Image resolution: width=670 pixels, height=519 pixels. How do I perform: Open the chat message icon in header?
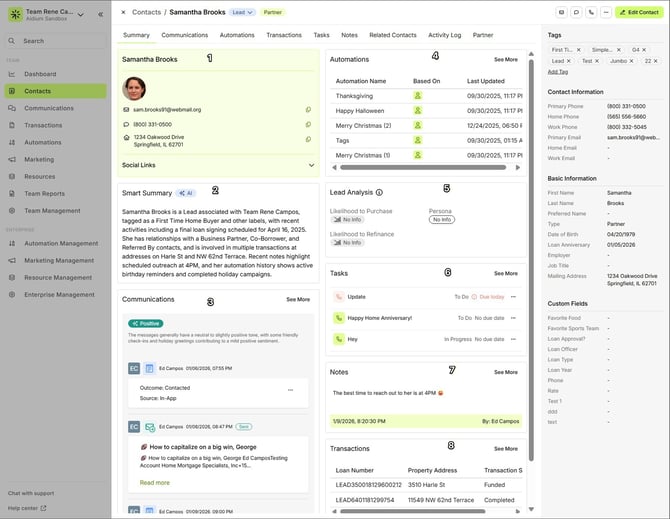[x=577, y=12]
